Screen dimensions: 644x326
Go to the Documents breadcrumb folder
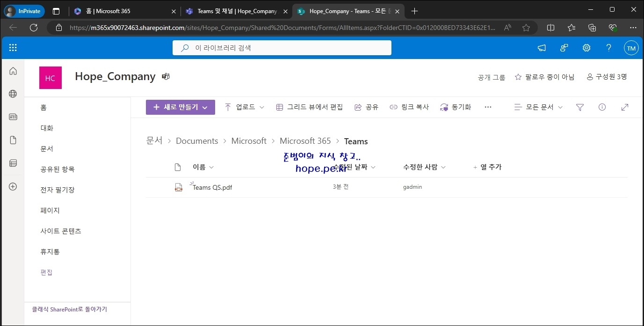[197, 141]
